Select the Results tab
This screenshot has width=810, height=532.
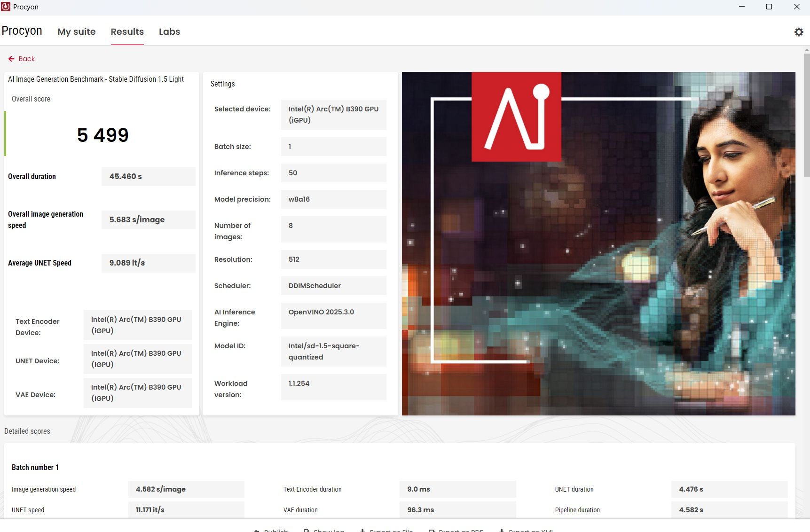(x=127, y=31)
